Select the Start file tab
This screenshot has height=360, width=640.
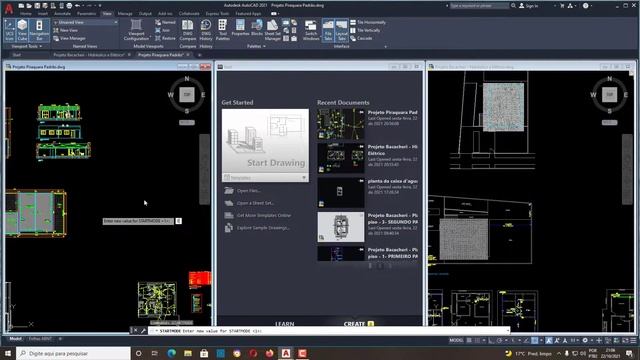(x=17, y=55)
